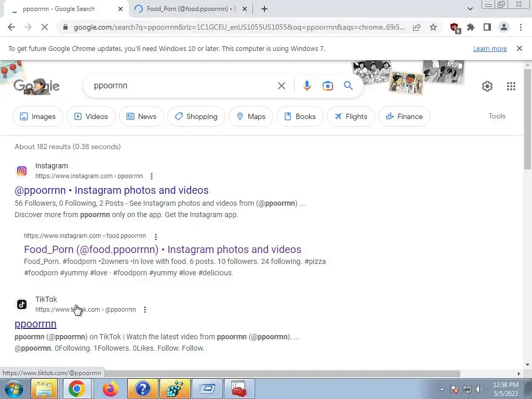Open tab search dropdown arrow

point(470,9)
